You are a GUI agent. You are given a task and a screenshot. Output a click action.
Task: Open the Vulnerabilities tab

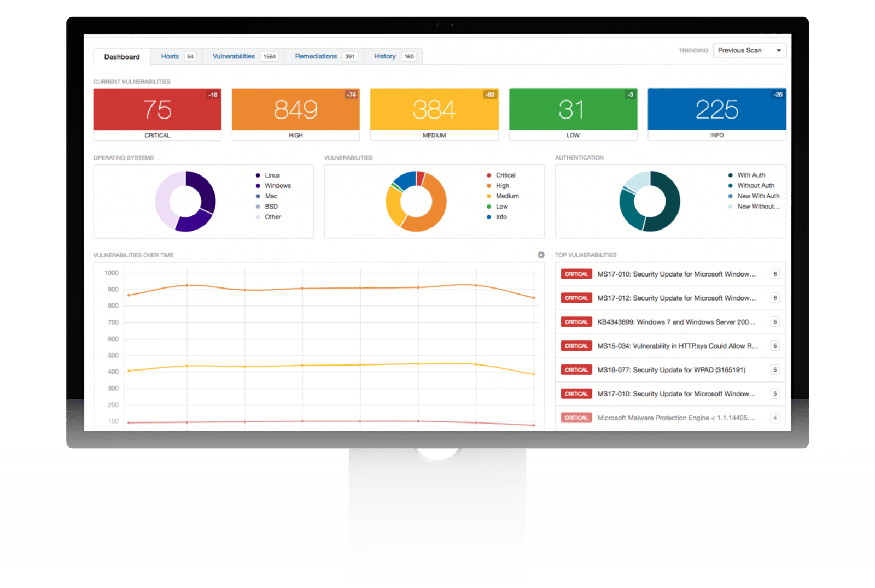tap(234, 56)
